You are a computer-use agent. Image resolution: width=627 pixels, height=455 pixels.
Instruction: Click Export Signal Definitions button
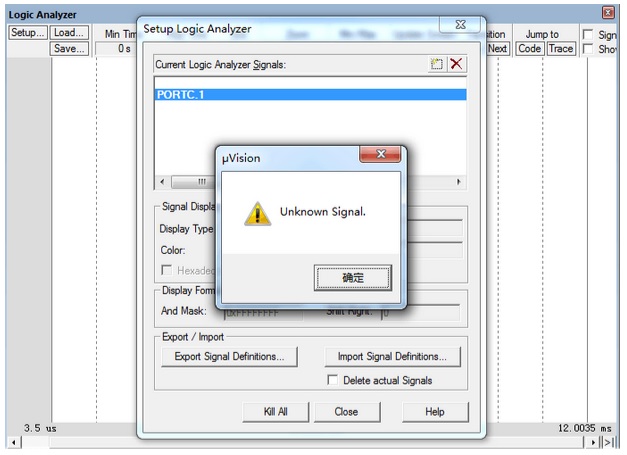click(x=230, y=356)
